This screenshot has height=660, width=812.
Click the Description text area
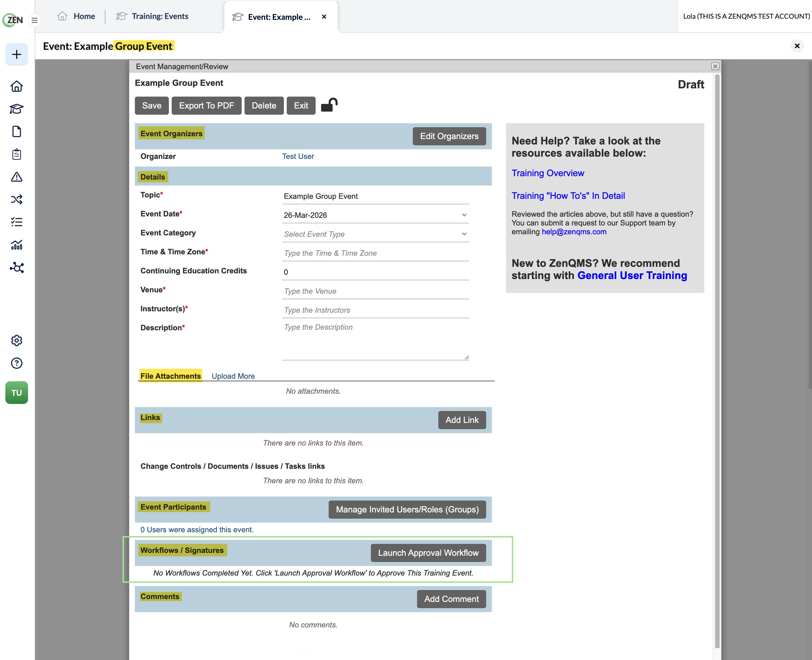pos(375,341)
